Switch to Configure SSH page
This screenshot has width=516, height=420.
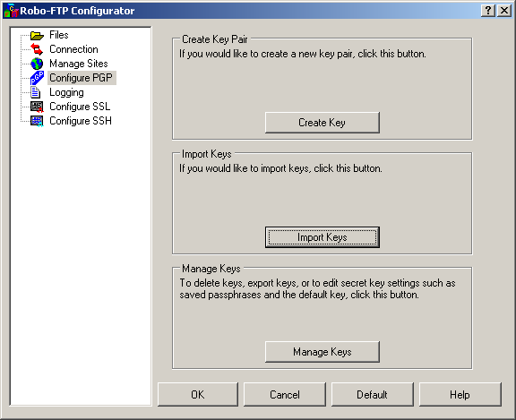81,121
